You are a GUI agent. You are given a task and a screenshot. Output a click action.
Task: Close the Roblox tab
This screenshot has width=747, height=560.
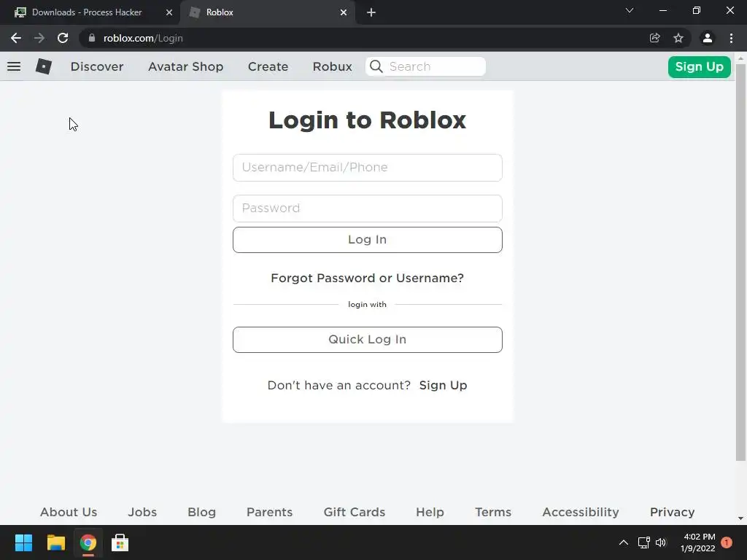(x=344, y=12)
